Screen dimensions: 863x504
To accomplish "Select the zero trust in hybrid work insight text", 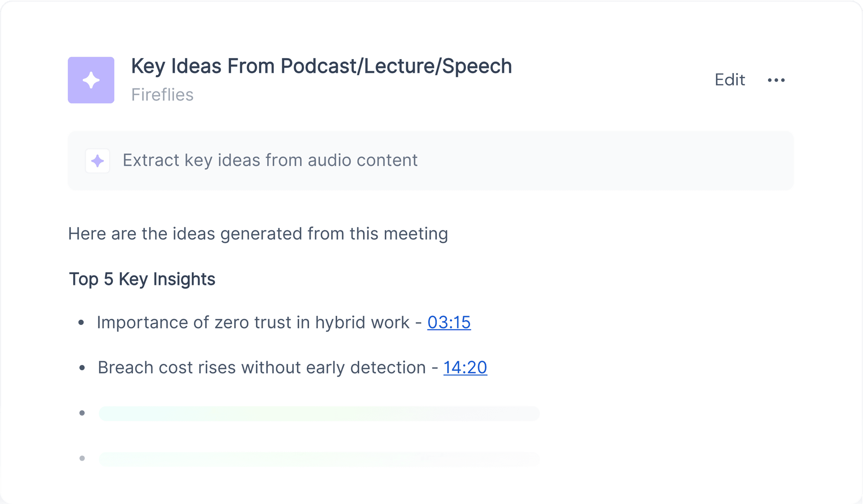I will click(x=253, y=322).
